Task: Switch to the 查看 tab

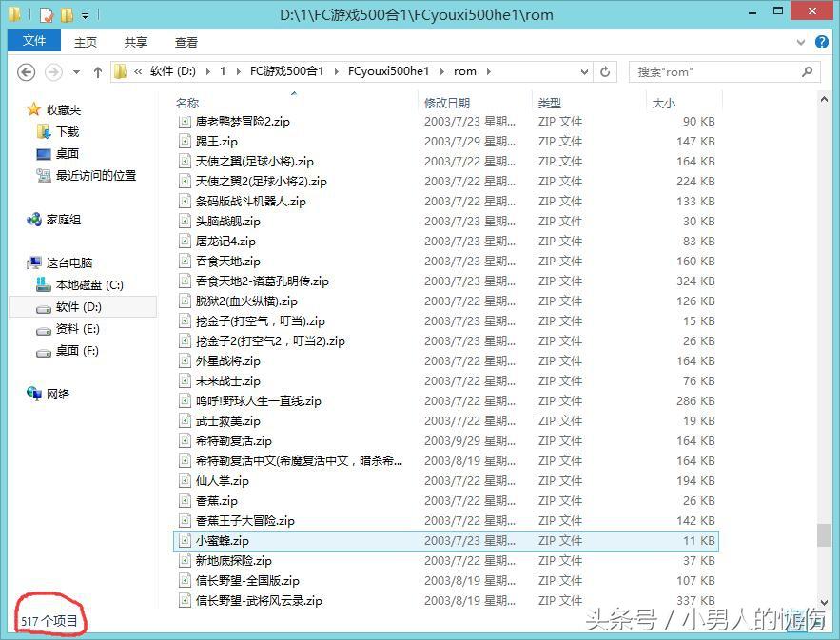Action: point(186,42)
